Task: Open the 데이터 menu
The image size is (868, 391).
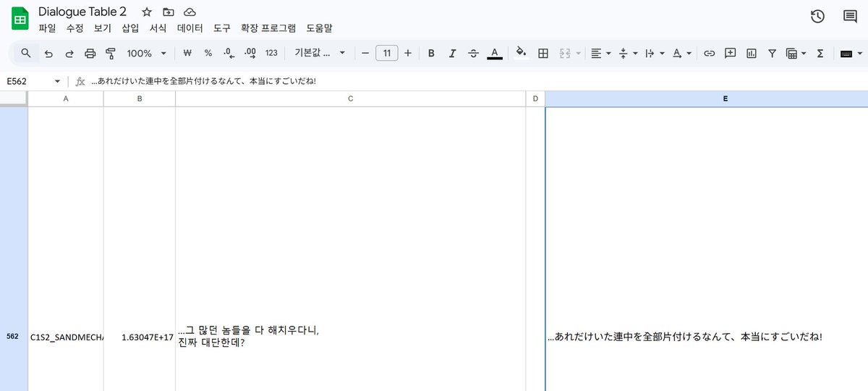Action: pyautogui.click(x=190, y=29)
